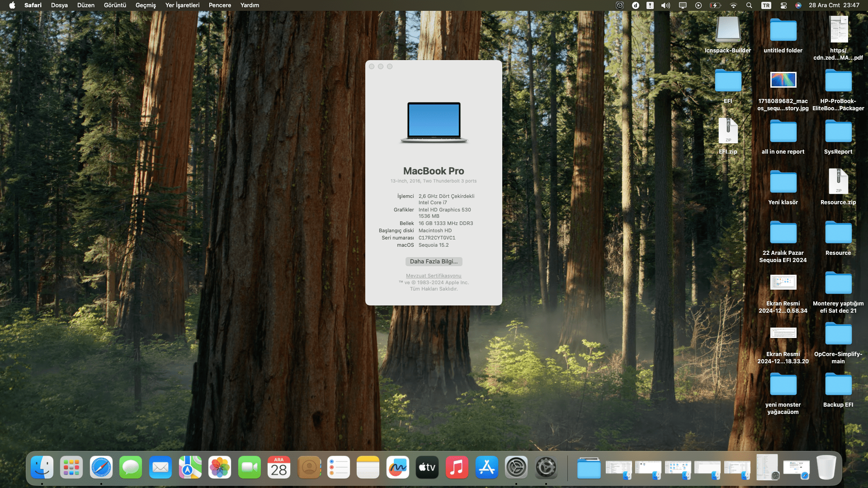Open the Photos app icon

(x=220, y=468)
